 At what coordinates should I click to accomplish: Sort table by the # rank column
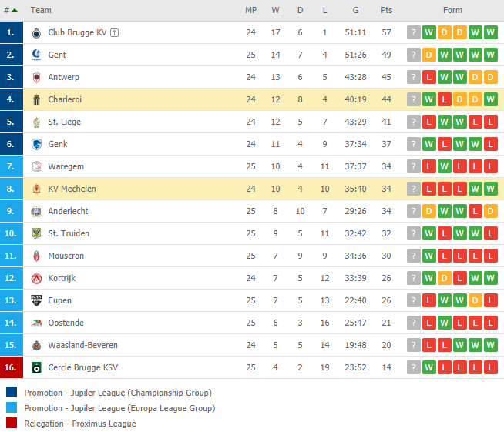coord(10,10)
